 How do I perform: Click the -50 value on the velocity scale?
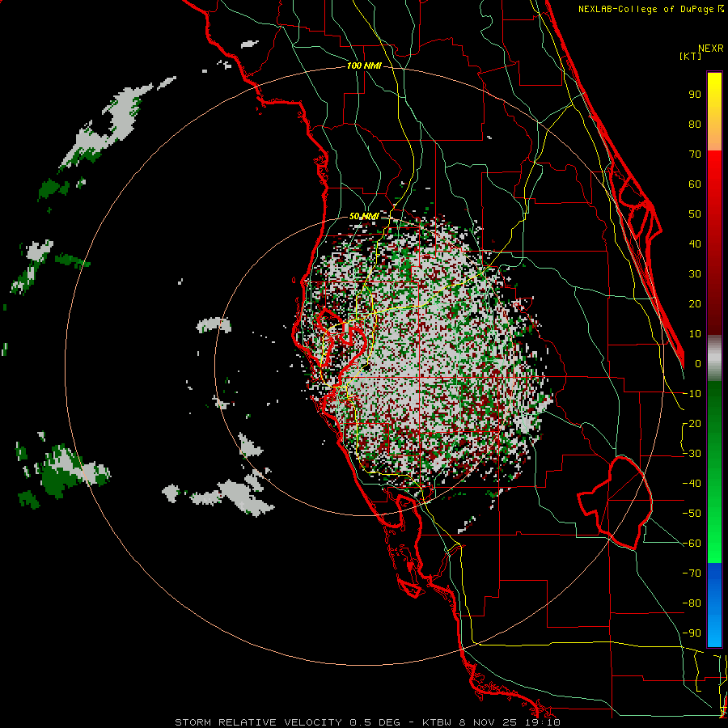692,514
